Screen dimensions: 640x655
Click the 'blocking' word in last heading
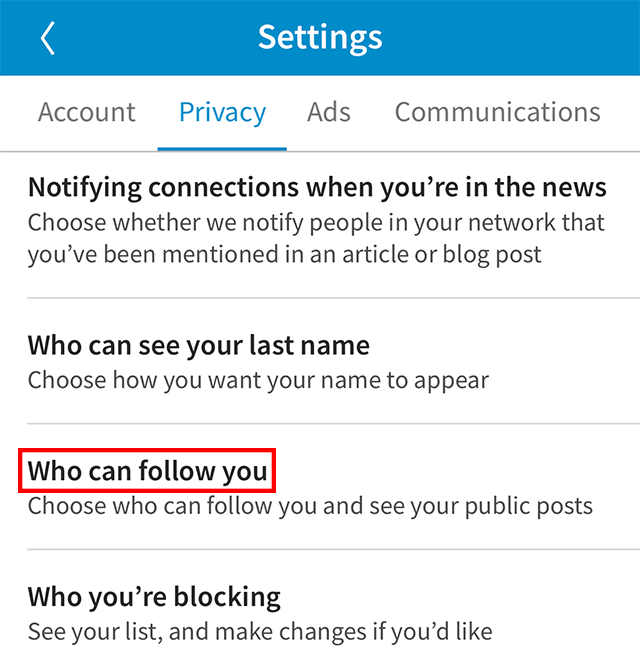pos(227,597)
